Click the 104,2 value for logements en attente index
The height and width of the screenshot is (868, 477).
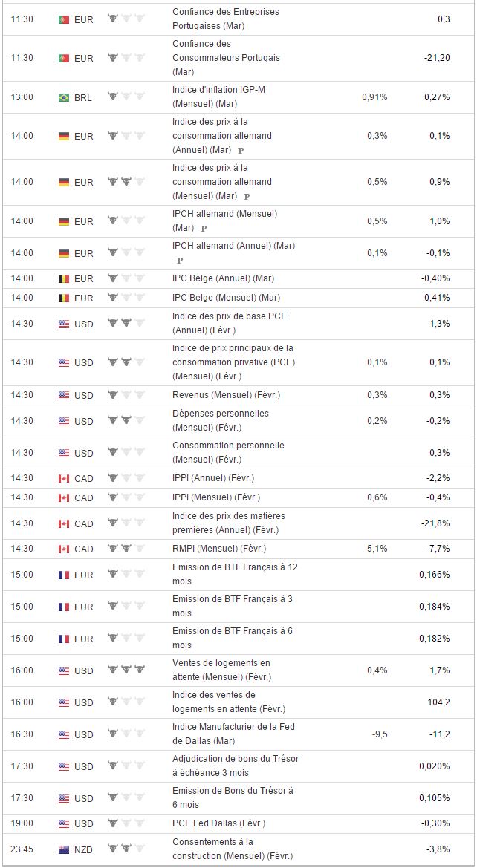(x=437, y=702)
